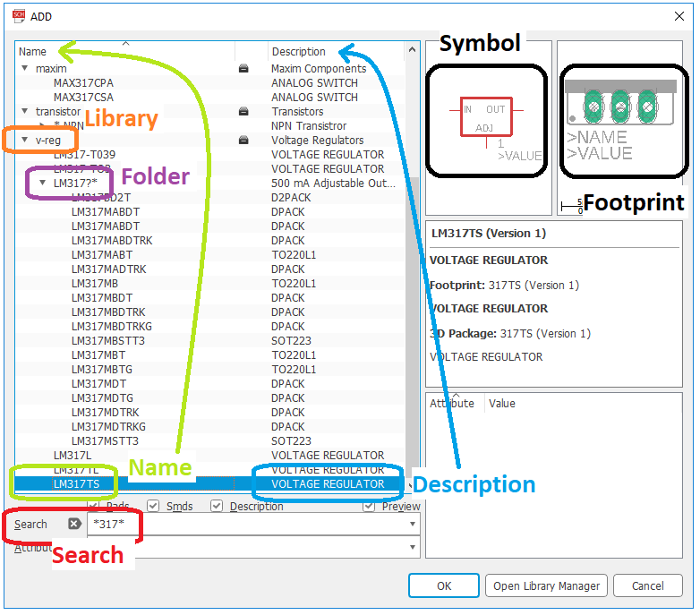Toggle the Description search checkbox
The height and width of the screenshot is (615, 700).
click(217, 506)
